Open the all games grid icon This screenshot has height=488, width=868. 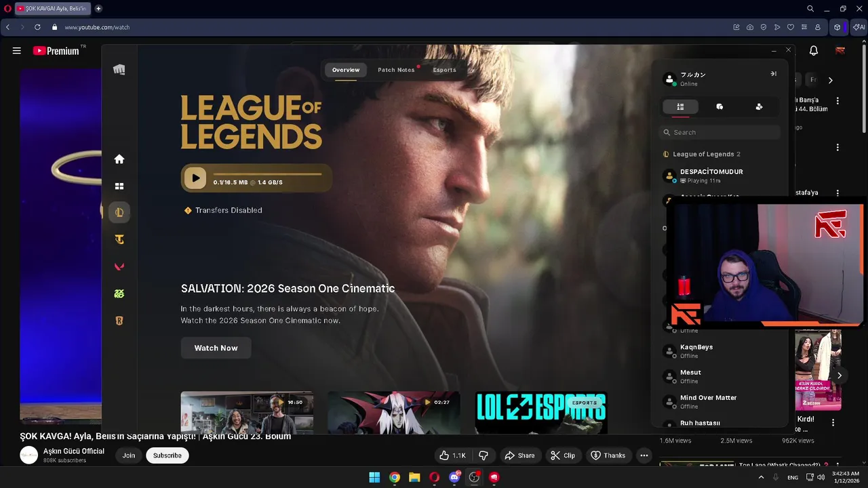(x=119, y=186)
